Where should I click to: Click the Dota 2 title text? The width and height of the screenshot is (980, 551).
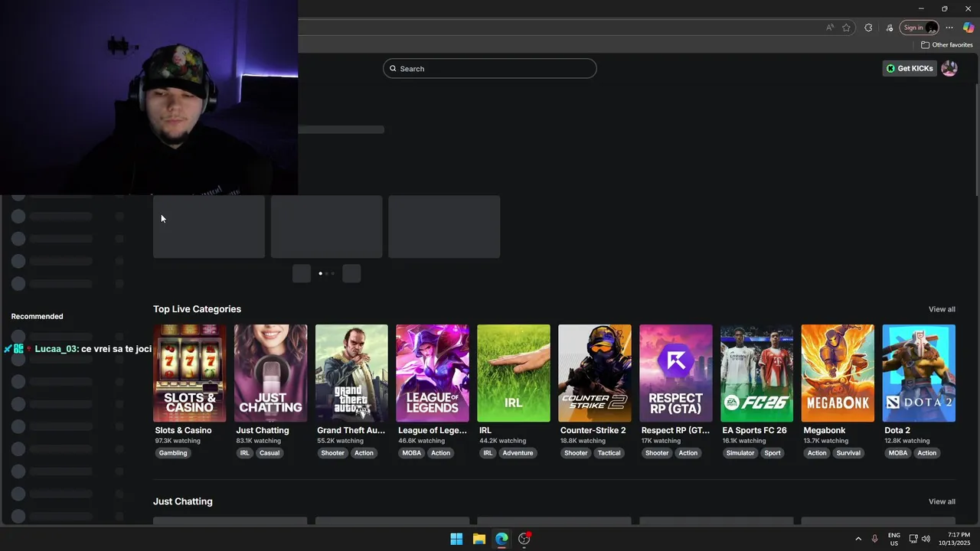click(x=897, y=430)
